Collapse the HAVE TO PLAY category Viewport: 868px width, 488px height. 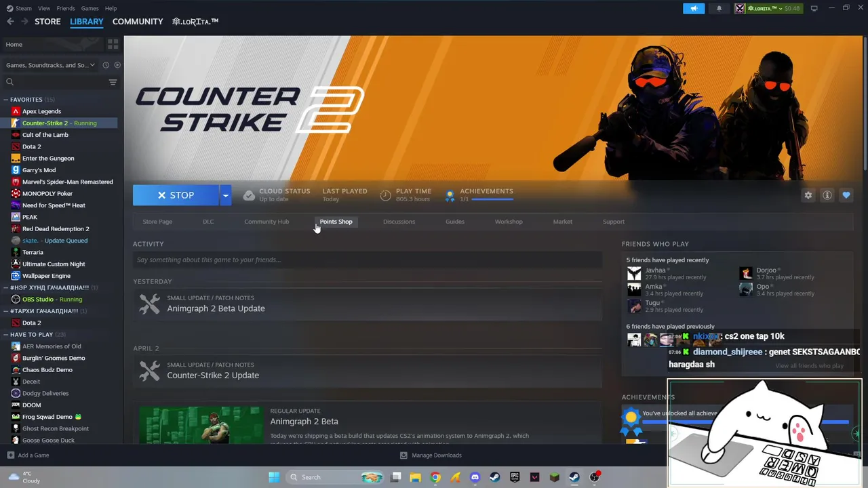[x=5, y=334]
